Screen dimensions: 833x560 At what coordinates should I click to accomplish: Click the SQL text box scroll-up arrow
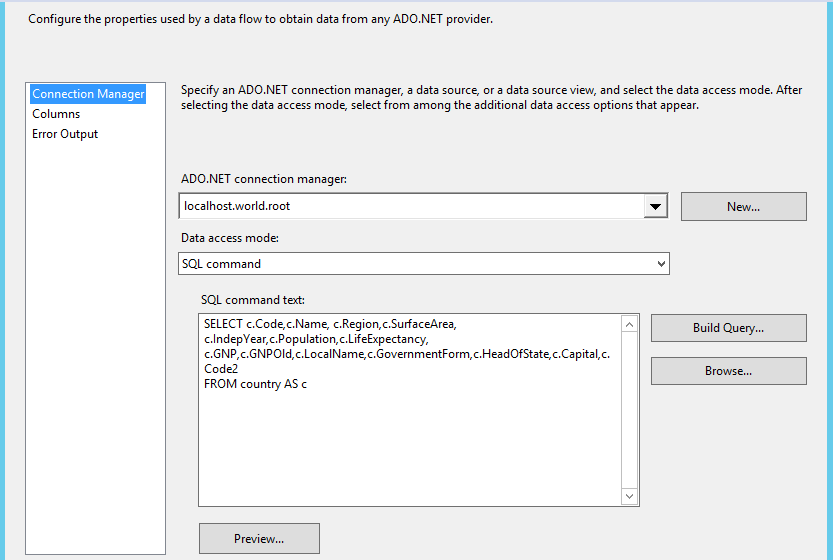(x=629, y=324)
